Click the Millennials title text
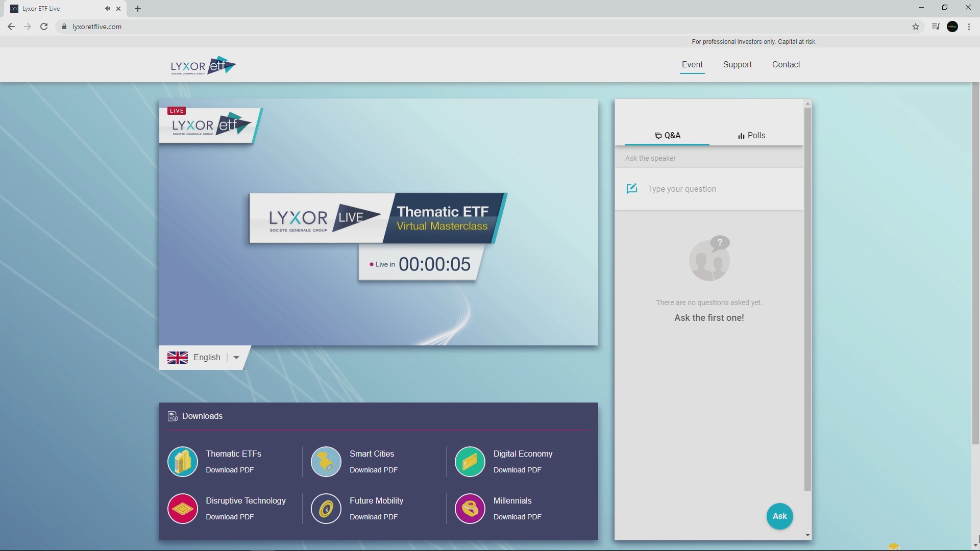 (x=512, y=500)
